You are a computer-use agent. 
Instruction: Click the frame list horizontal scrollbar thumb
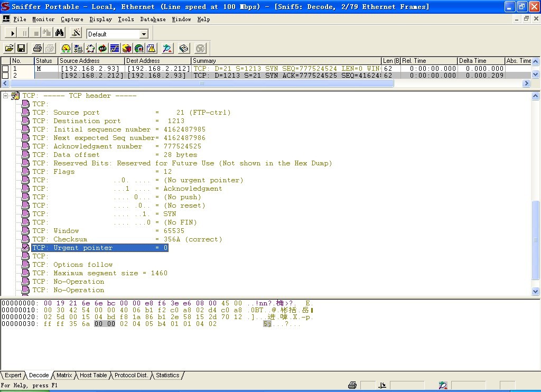(x=202, y=83)
